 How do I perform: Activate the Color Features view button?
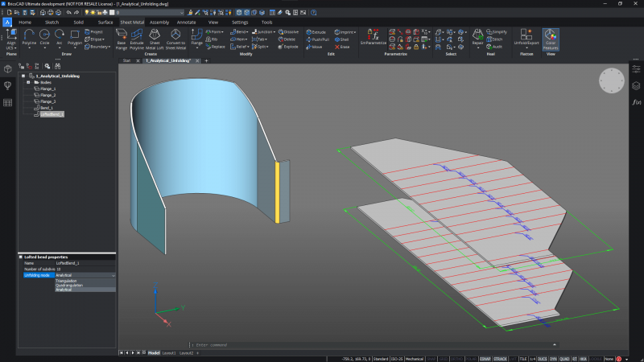coord(551,38)
